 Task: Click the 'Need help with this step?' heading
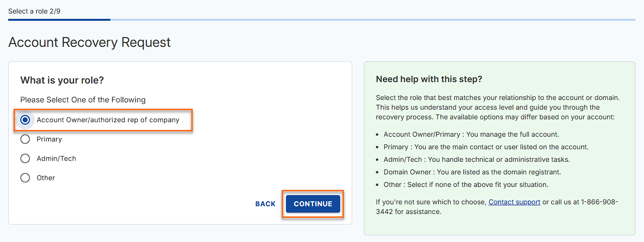pos(429,79)
